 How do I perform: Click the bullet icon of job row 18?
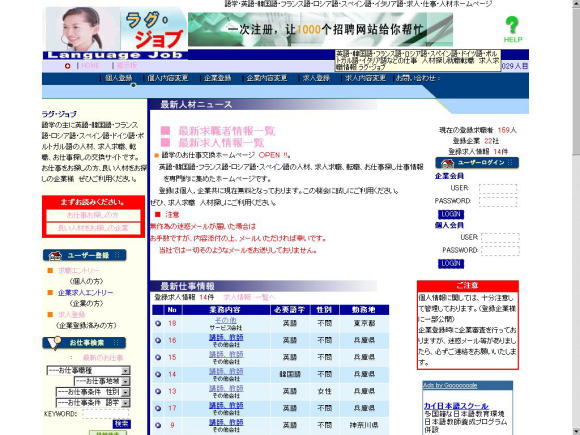pos(158,324)
